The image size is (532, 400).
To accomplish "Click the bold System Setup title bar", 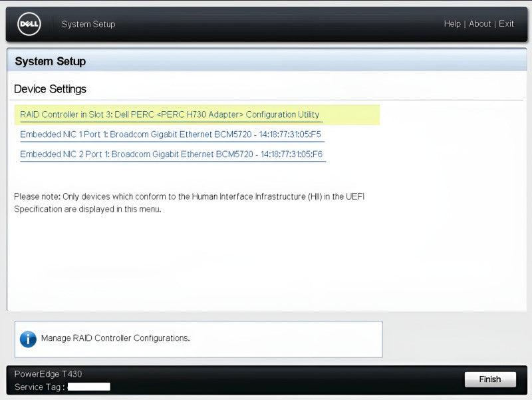I will pyautogui.click(x=267, y=61).
